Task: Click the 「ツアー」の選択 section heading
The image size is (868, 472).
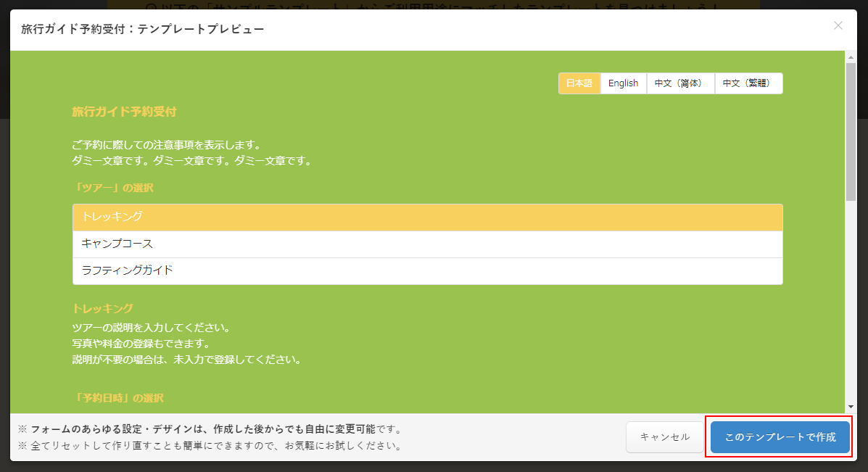Action: pyautogui.click(x=112, y=188)
